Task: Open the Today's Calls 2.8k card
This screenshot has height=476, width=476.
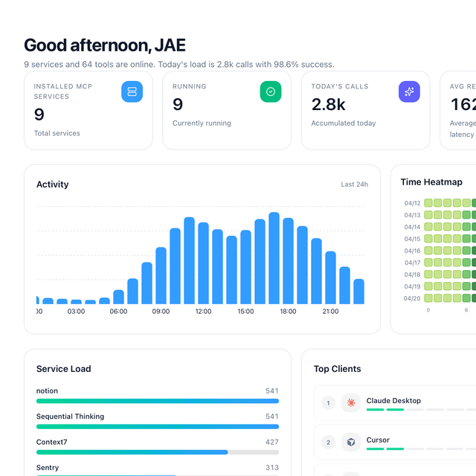Action: 365,111
